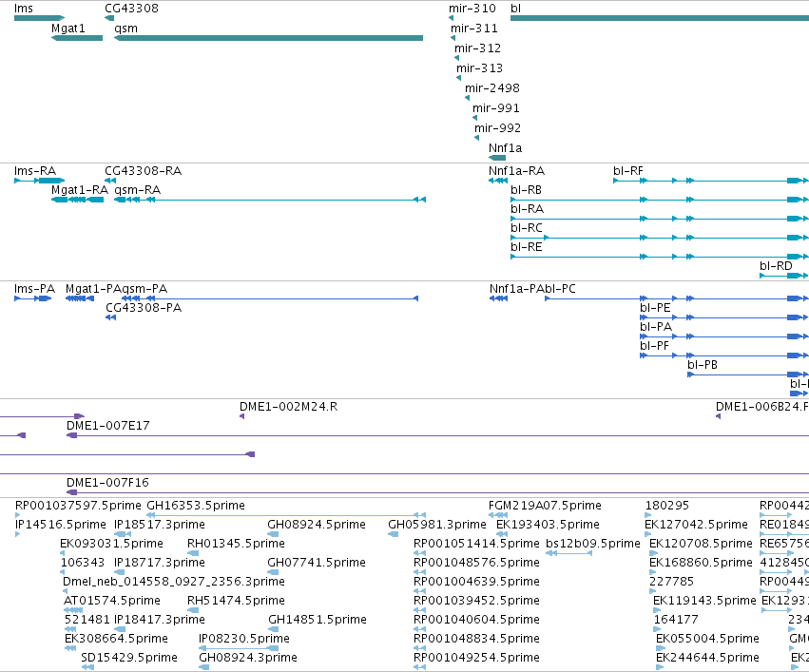Click the bl-PA label

pos(656,327)
